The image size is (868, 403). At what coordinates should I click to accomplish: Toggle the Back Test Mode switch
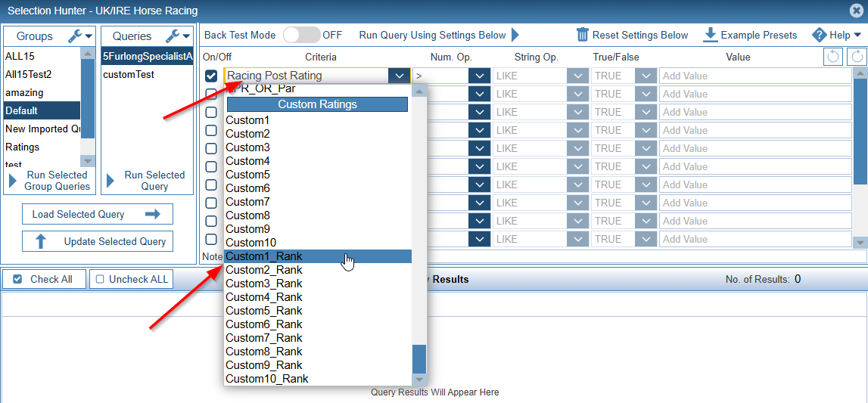301,35
